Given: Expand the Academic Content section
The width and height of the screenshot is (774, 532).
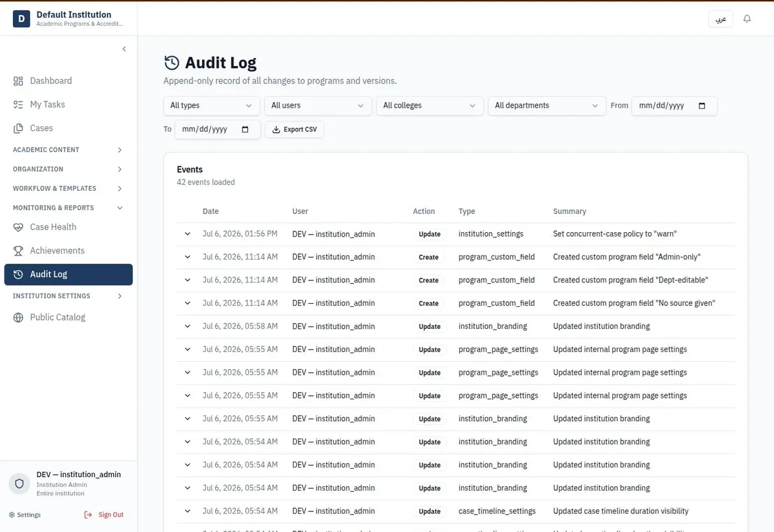Looking at the screenshot, I should (68, 150).
